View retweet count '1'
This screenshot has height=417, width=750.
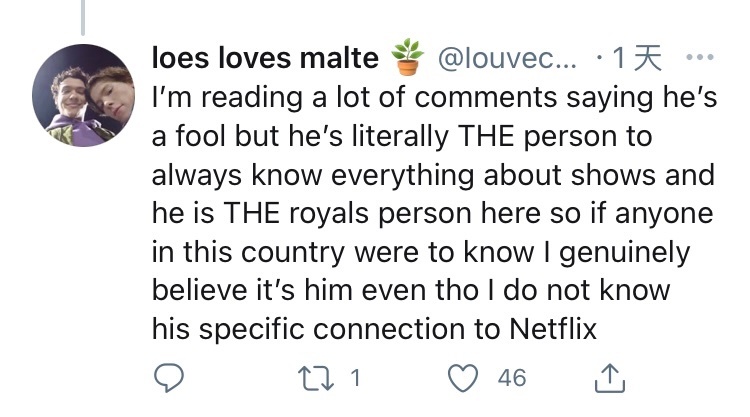click(x=355, y=378)
